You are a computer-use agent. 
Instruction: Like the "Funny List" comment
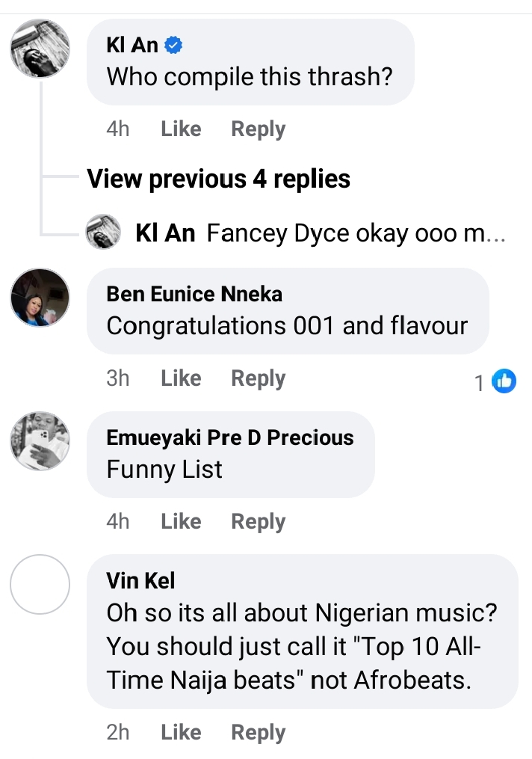(181, 521)
